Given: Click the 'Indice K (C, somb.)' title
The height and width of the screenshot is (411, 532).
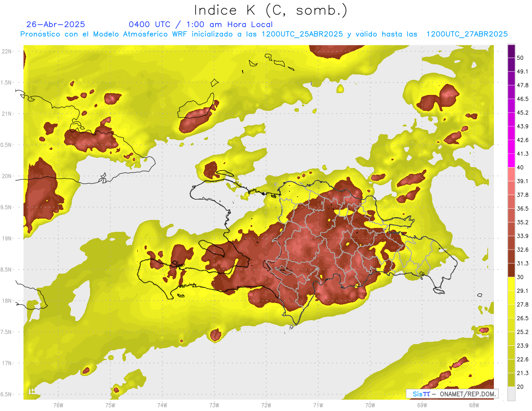Looking at the screenshot, I should [x=271, y=10].
